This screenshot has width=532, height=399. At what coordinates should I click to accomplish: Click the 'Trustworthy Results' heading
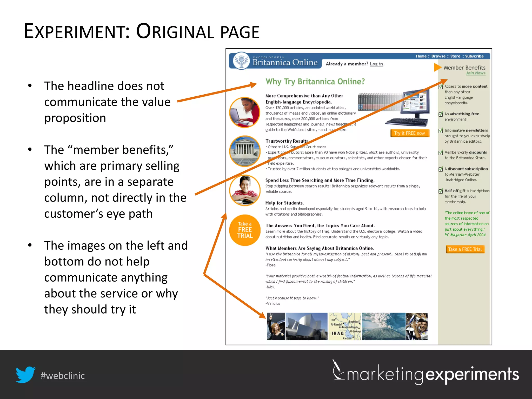pos(287,141)
